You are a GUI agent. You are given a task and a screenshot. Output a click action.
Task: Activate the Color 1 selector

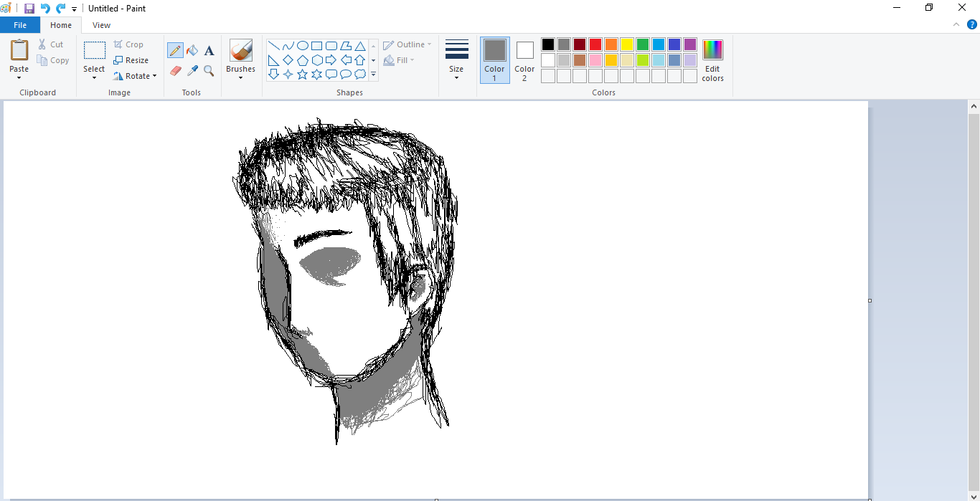pyautogui.click(x=494, y=59)
